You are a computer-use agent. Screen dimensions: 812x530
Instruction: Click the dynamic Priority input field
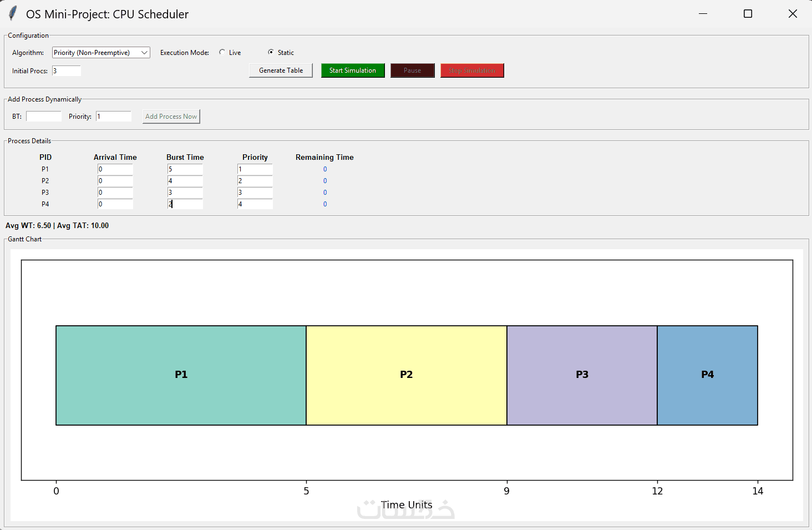coord(114,117)
